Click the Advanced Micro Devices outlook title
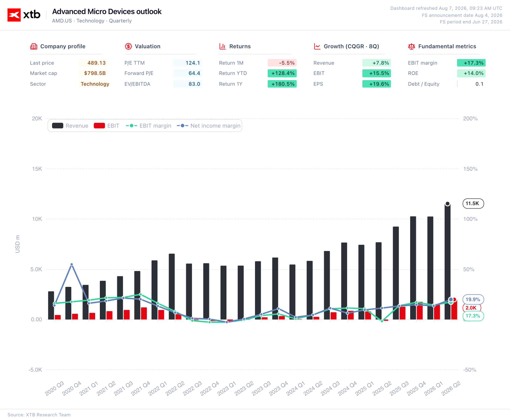 click(107, 11)
